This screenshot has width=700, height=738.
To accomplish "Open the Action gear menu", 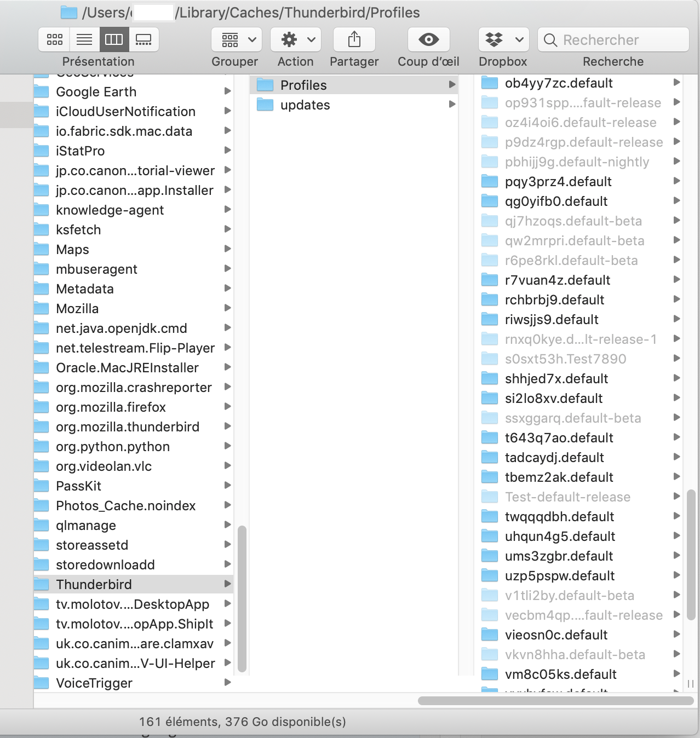I will click(x=296, y=39).
